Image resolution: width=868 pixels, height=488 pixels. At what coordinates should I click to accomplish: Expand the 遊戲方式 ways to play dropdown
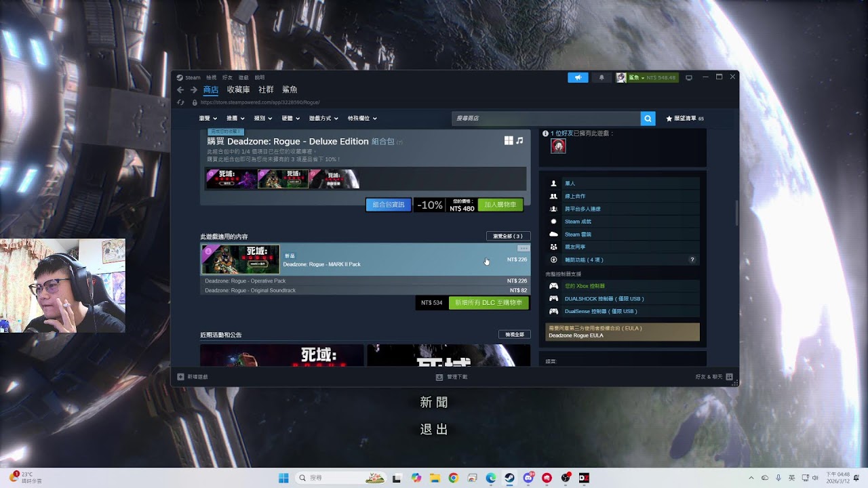(x=324, y=119)
